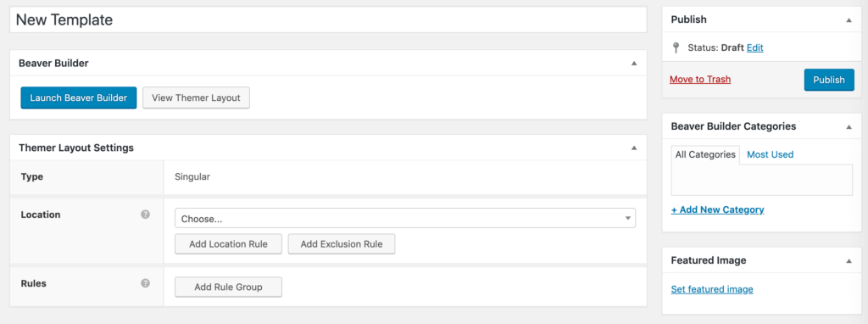Click the View Themer Layout button
This screenshot has width=868, height=324.
[196, 98]
